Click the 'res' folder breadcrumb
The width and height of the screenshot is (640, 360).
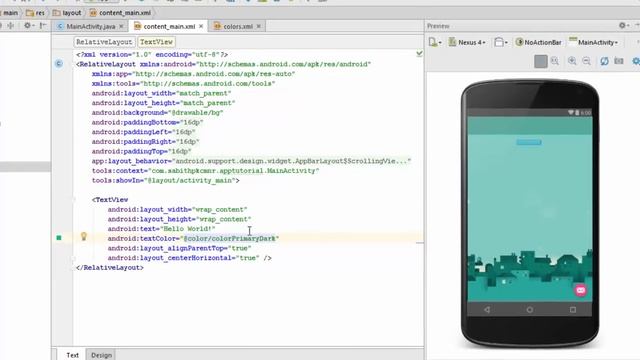[36, 13]
